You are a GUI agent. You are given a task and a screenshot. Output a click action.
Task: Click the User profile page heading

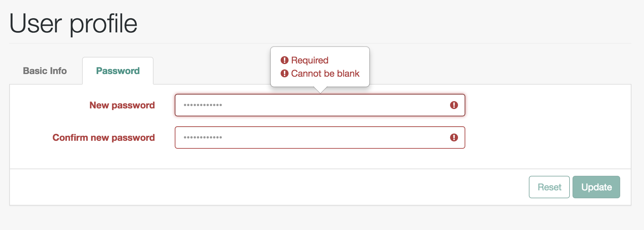pyautogui.click(x=73, y=24)
